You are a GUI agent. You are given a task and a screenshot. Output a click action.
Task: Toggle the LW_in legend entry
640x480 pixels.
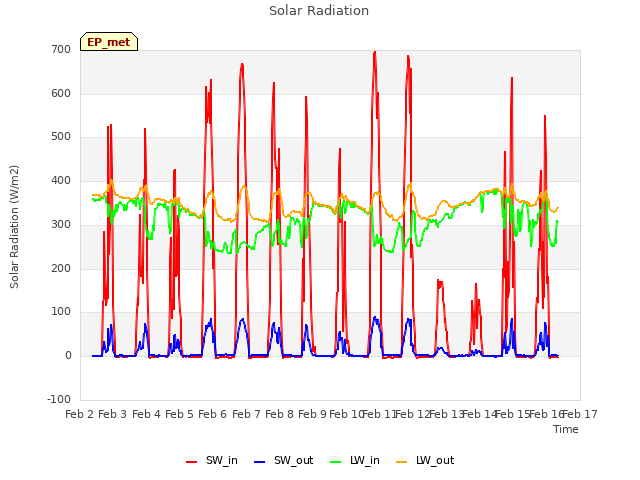355,460
